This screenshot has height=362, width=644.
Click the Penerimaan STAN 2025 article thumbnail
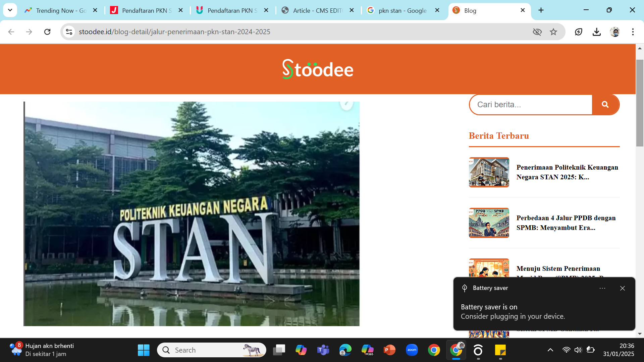pos(489,172)
